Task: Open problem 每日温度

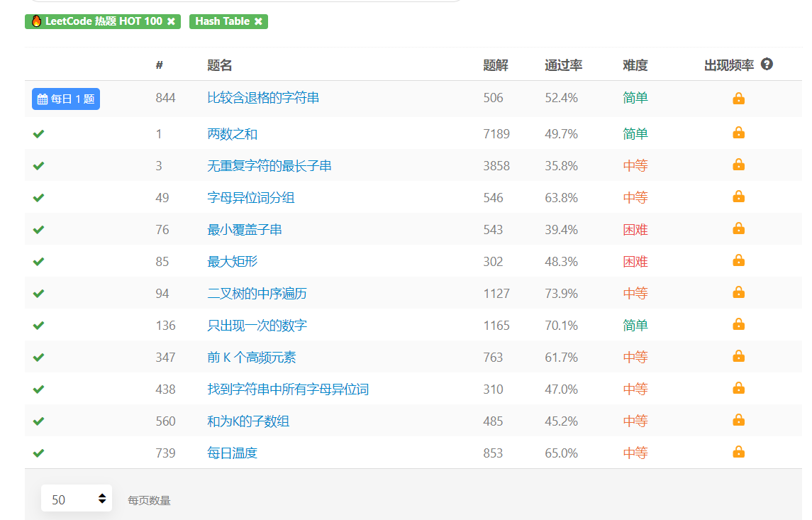Action: 232,453
